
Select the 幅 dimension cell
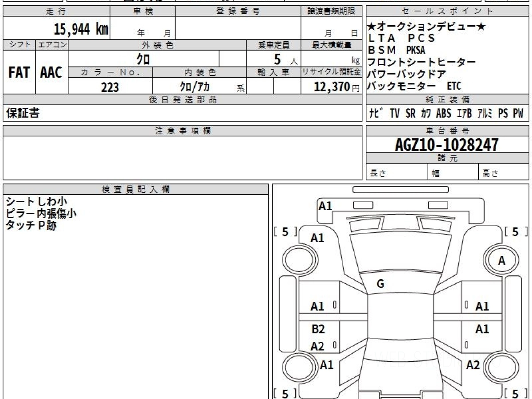click(453, 172)
